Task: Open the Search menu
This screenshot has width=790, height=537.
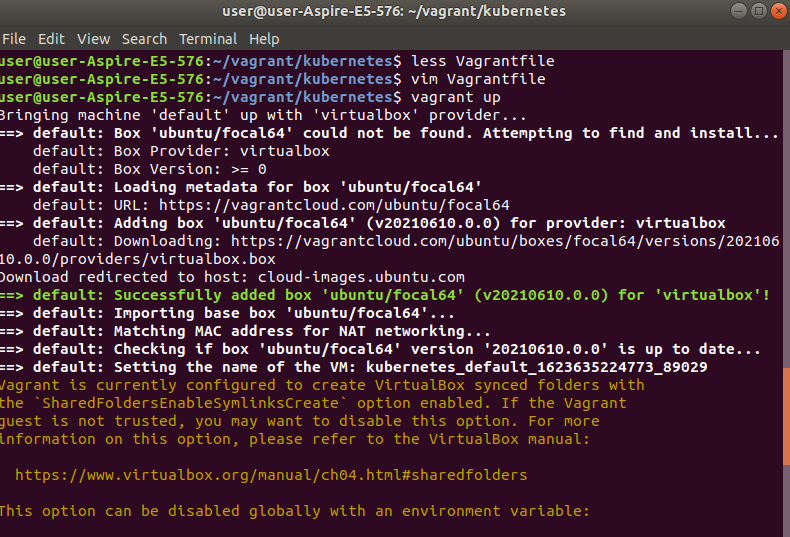Action: click(x=144, y=39)
